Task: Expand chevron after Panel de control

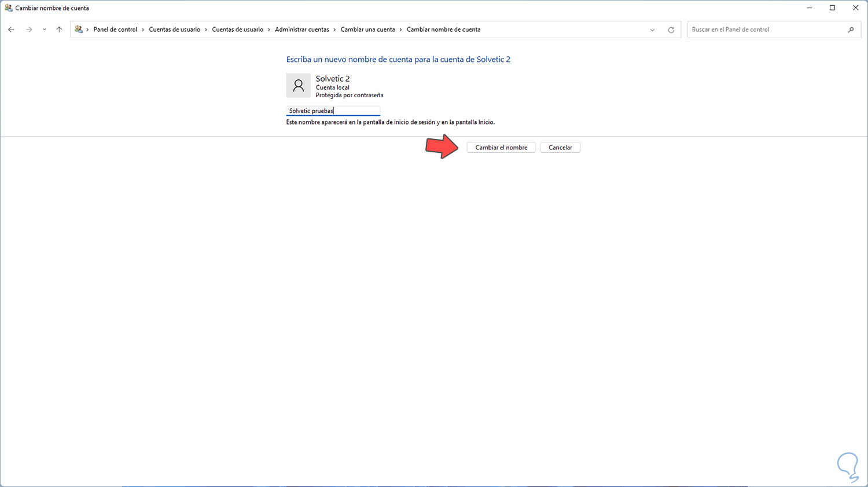Action: pos(143,30)
